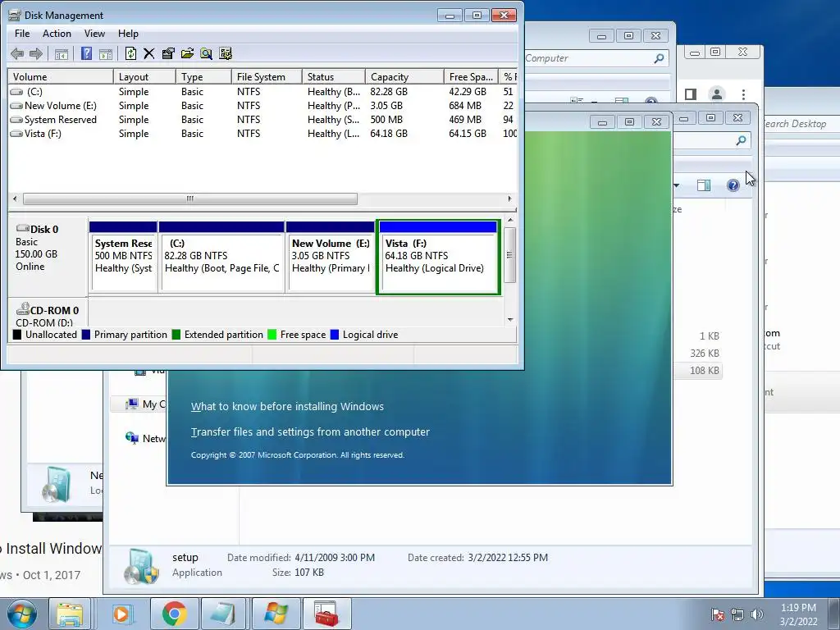Click the volume speaker tray icon

point(757,614)
